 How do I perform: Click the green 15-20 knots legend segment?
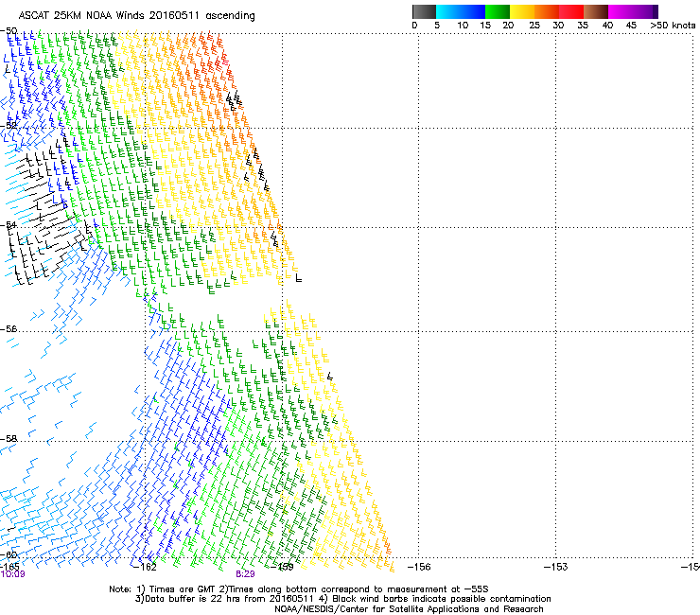point(498,11)
